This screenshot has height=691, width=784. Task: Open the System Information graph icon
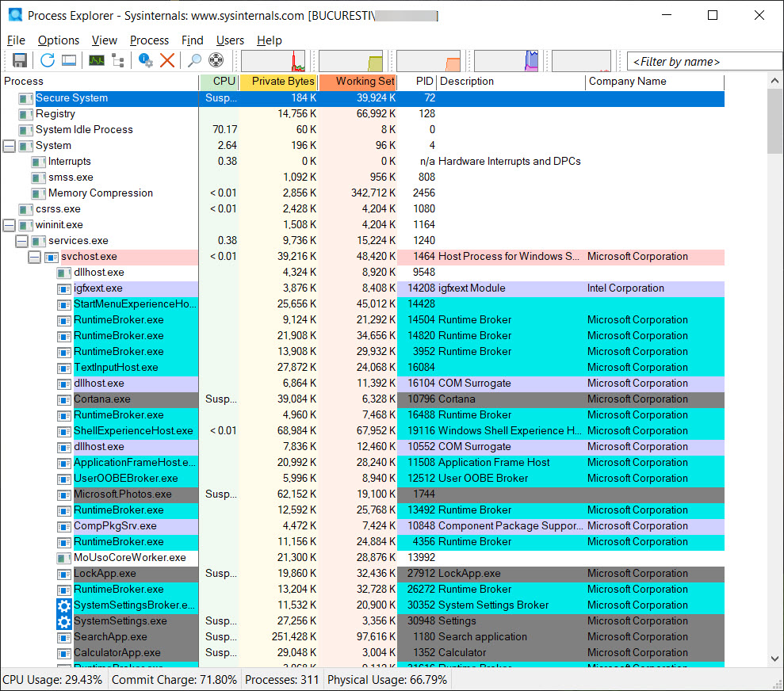(x=97, y=60)
